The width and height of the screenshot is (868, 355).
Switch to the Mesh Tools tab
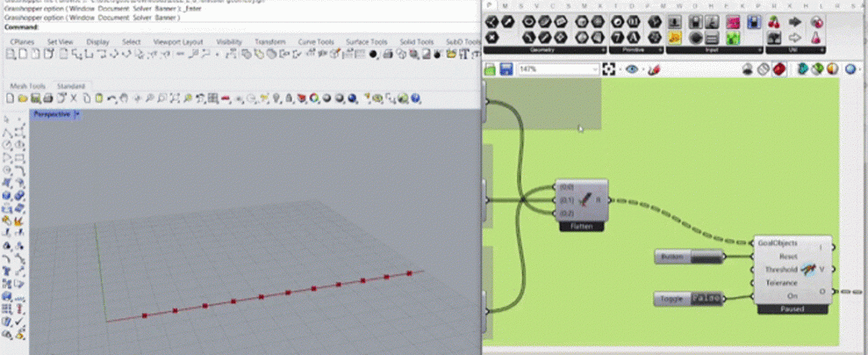tap(28, 86)
